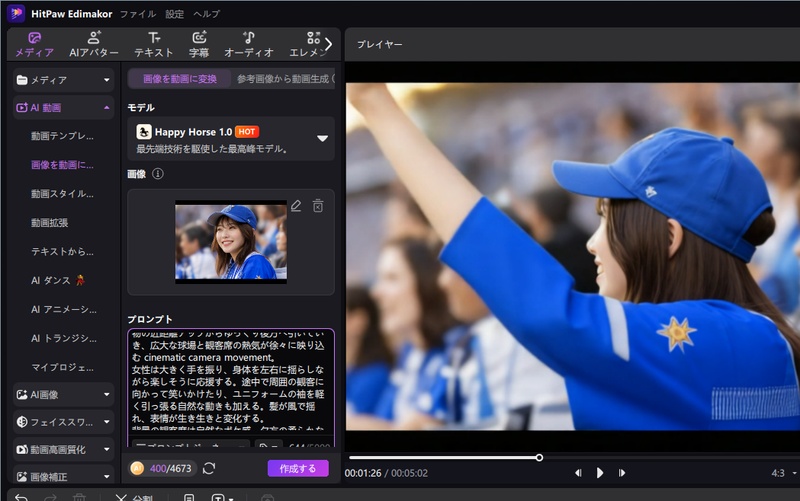Open the ヘルプ menu
800x501 pixels.
pyautogui.click(x=207, y=14)
